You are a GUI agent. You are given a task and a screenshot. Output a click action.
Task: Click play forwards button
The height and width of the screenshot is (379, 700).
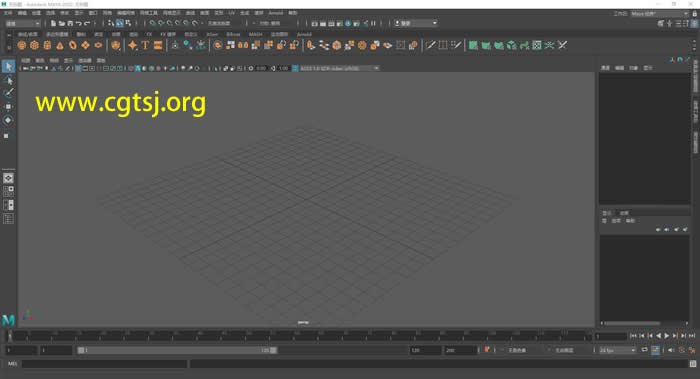[x=667, y=336]
